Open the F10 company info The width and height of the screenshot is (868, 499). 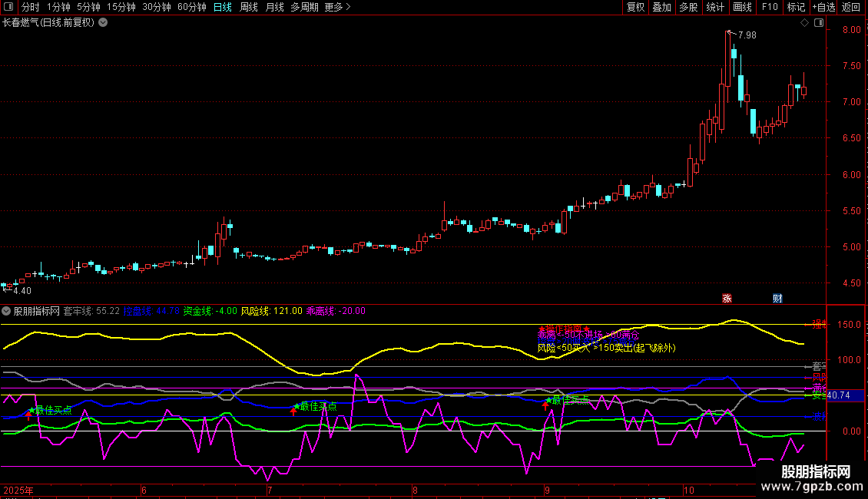coord(769,7)
